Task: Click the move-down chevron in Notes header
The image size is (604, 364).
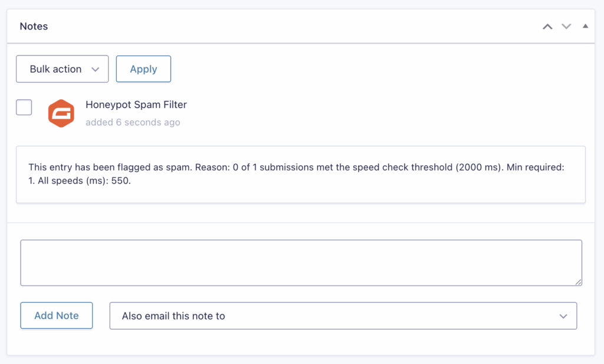Action: point(566,26)
